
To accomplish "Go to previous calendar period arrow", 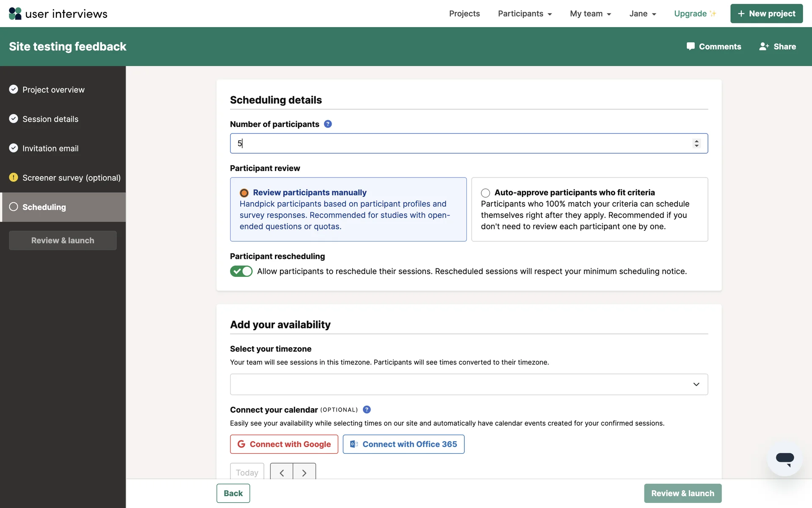I will (282, 473).
